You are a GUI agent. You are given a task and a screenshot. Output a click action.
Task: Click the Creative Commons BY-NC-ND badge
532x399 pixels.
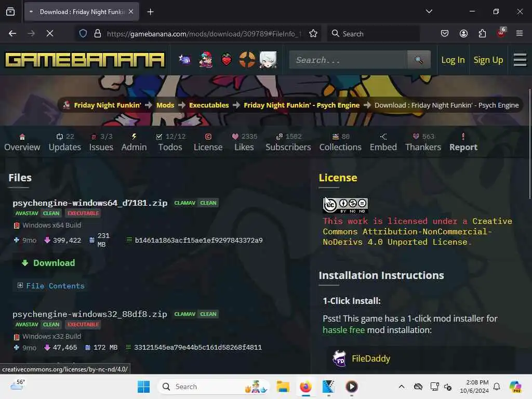tap(345, 205)
